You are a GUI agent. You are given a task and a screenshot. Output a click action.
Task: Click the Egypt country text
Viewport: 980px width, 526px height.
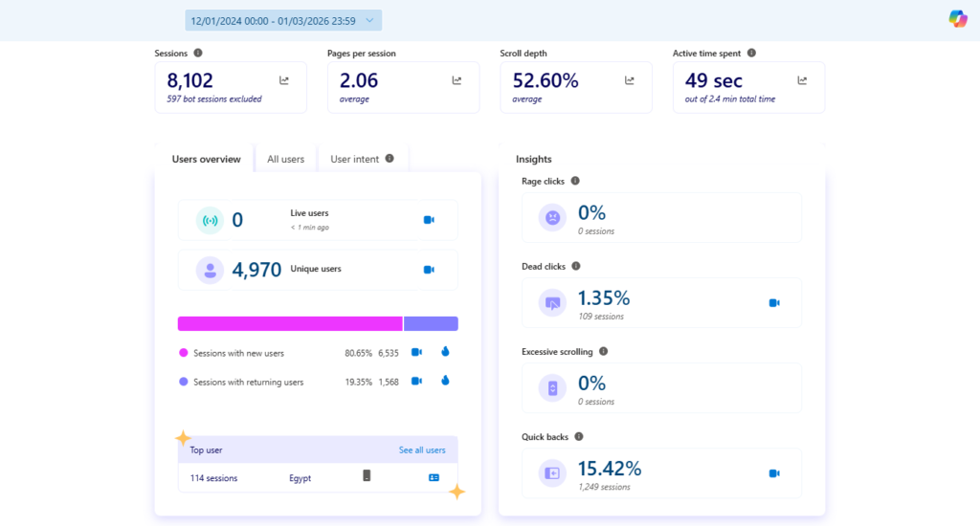tap(300, 478)
